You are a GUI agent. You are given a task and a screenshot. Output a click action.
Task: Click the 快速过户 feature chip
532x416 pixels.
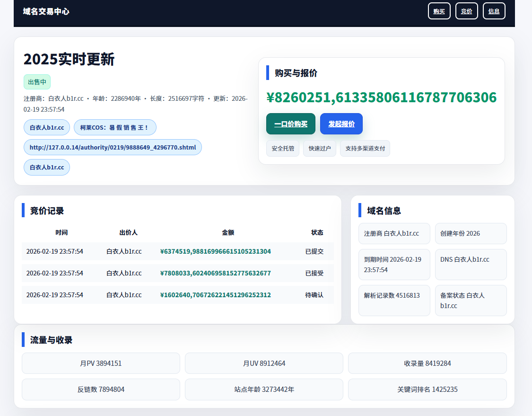click(319, 148)
